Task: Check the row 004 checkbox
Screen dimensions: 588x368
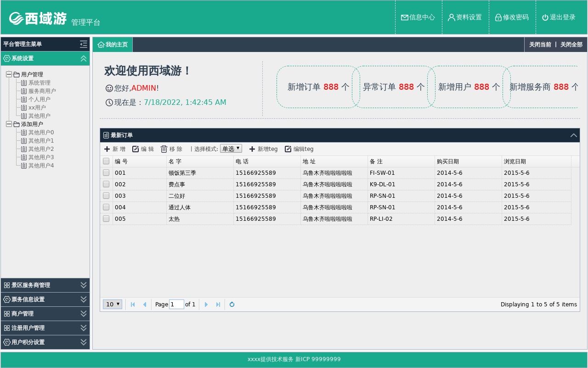Action: [x=106, y=207]
